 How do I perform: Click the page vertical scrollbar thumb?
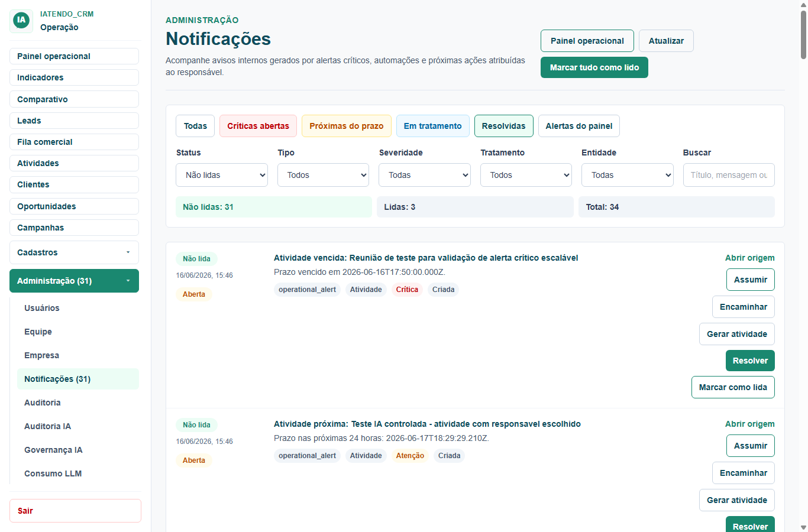803,34
